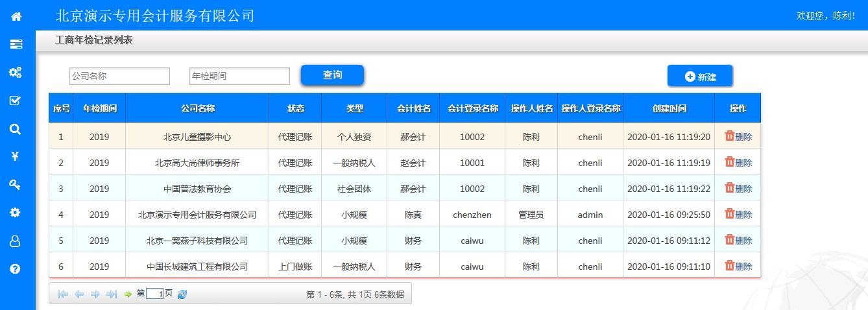This screenshot has width=868, height=310.
Task: Select the 北京高大尚律师事务所 cell
Action: click(x=197, y=163)
